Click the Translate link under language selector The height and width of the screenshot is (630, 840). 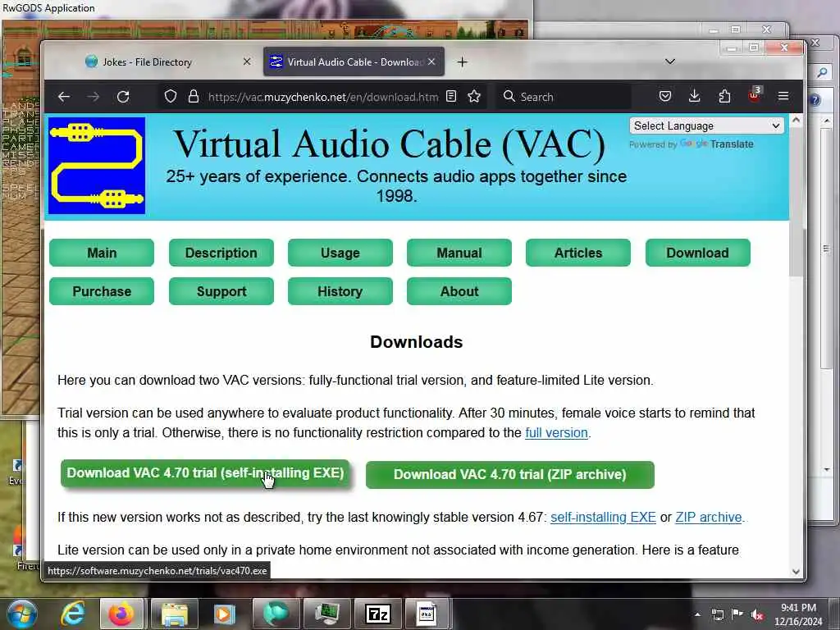pos(731,144)
